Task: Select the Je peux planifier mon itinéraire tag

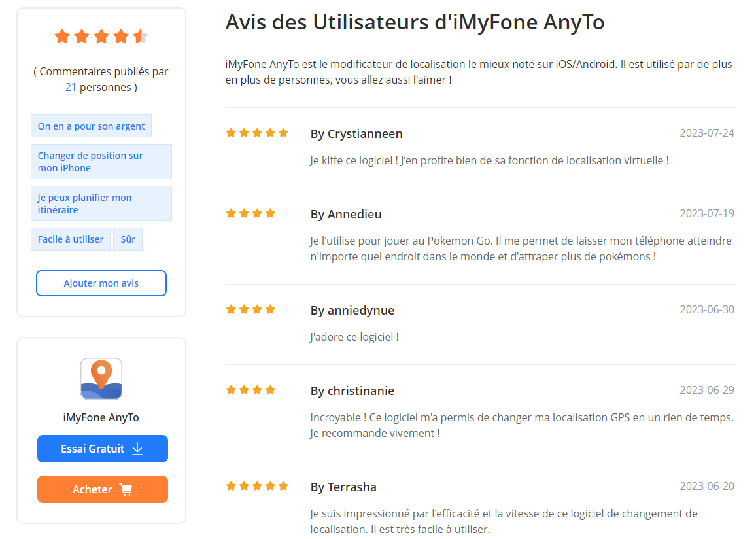Action: (101, 203)
